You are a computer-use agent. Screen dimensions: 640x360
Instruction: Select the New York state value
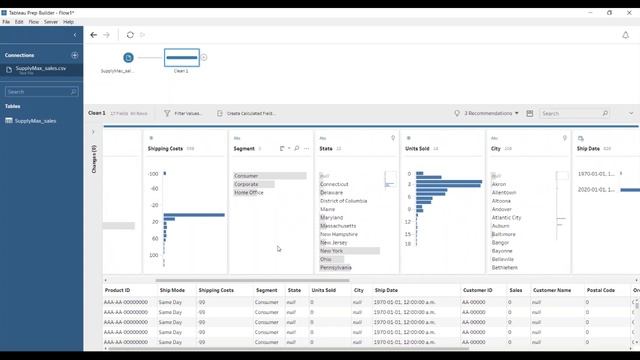349,251
